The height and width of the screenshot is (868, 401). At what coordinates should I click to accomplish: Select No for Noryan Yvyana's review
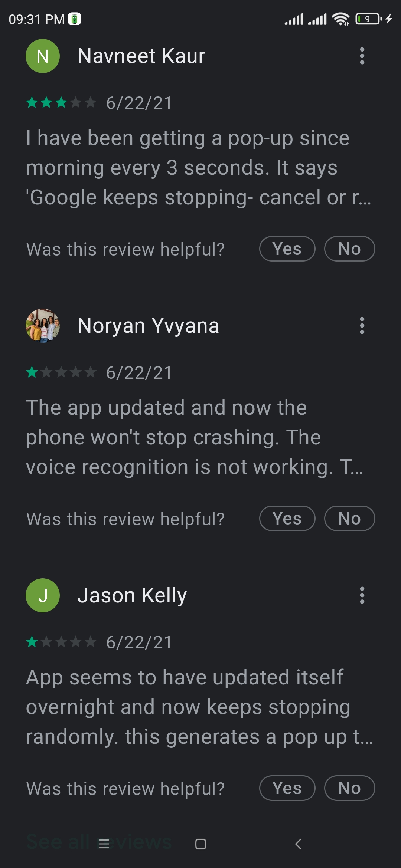click(349, 519)
